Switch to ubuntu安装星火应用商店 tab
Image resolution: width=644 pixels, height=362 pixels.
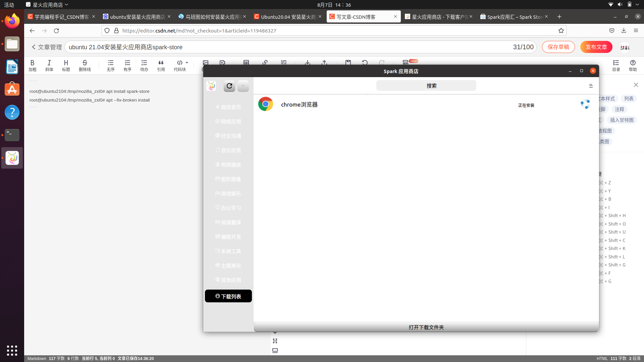pyautogui.click(x=137, y=17)
